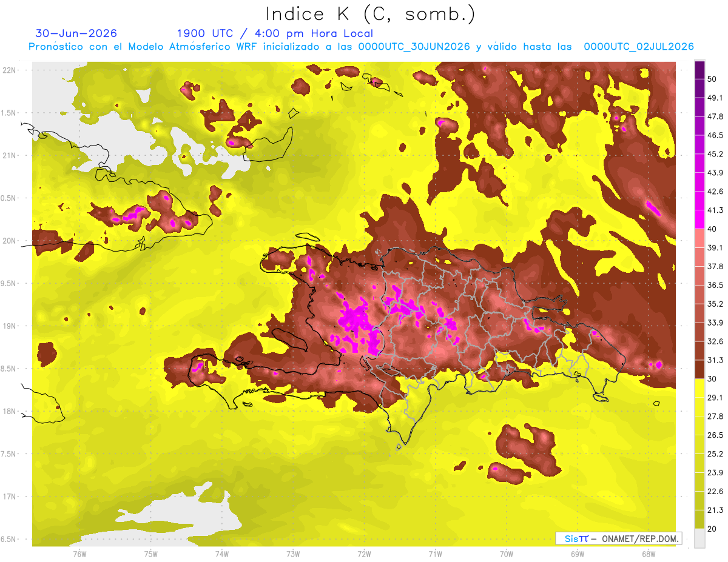Click the '36.5' colorbar label
Image resolution: width=728 pixels, height=562 pixels.
click(715, 285)
